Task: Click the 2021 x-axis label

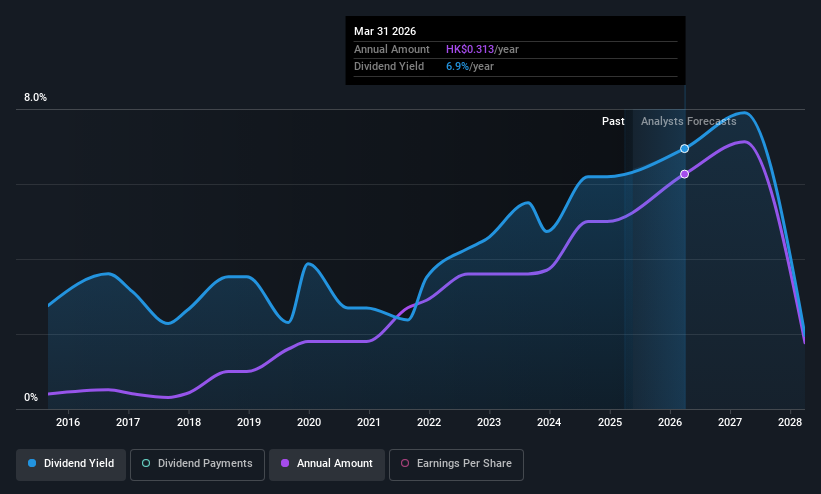Action: (369, 422)
